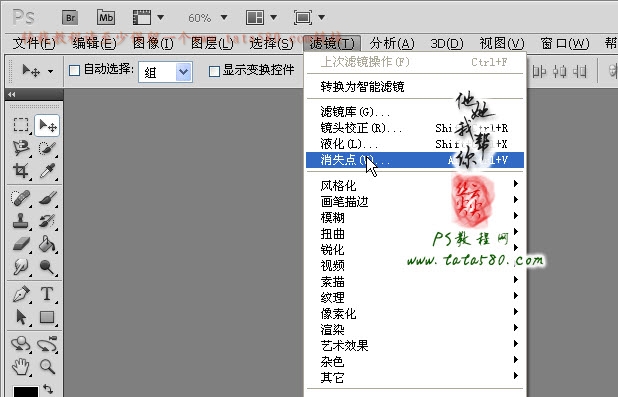Open the 文件(F) menu

point(34,43)
